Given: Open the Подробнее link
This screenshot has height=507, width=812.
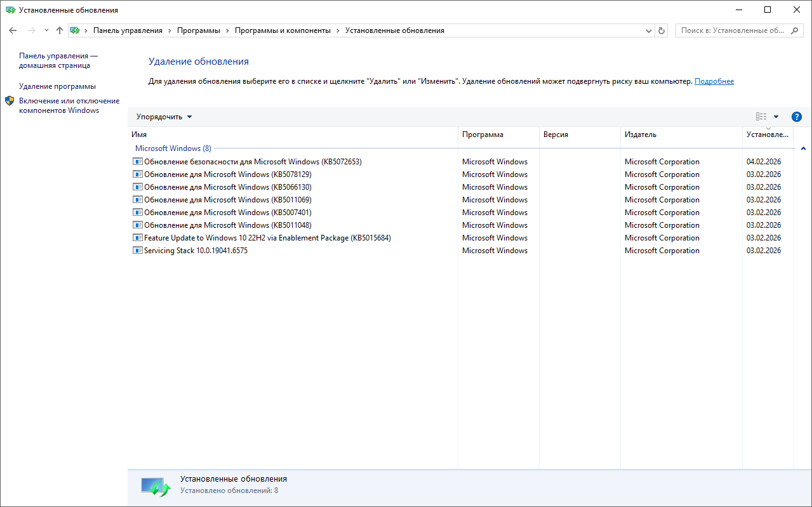Looking at the screenshot, I should (x=714, y=81).
